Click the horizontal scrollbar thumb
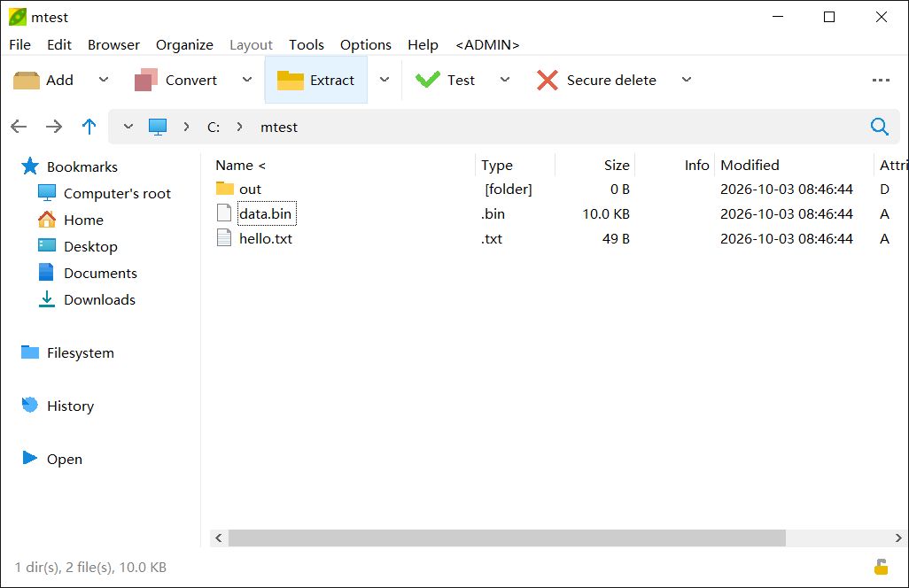Image resolution: width=909 pixels, height=588 pixels. point(507,538)
